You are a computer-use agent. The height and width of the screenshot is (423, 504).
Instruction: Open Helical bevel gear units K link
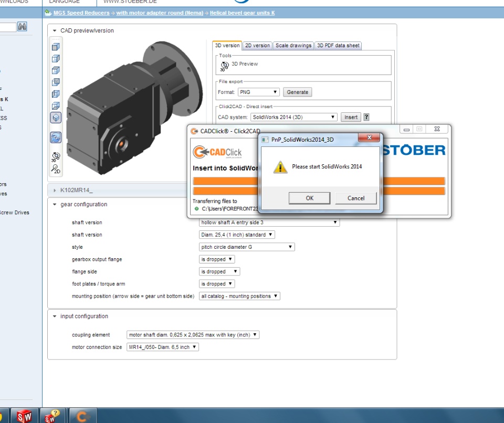(243, 13)
